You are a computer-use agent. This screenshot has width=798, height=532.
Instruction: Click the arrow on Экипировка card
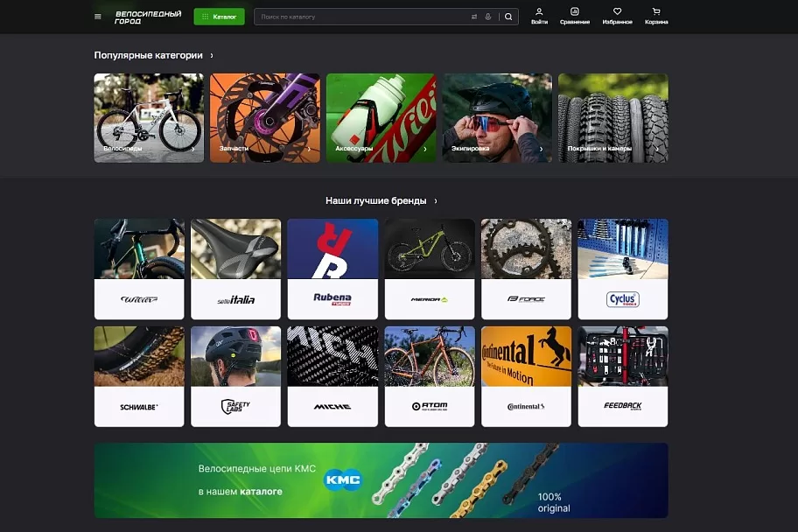click(x=541, y=149)
